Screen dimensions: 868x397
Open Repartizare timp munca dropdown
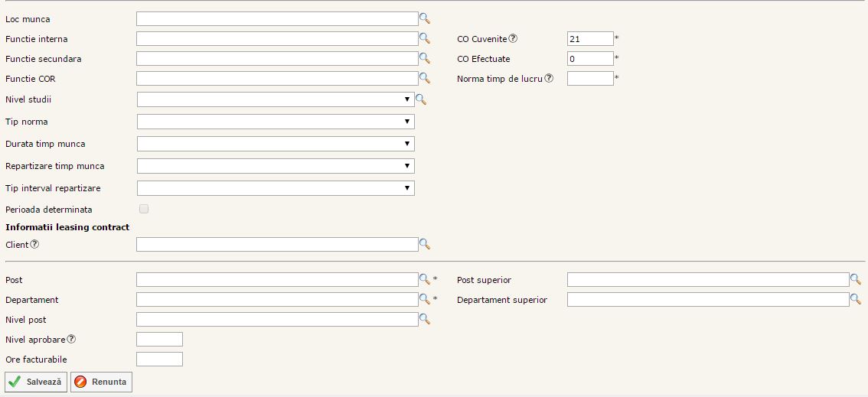275,166
